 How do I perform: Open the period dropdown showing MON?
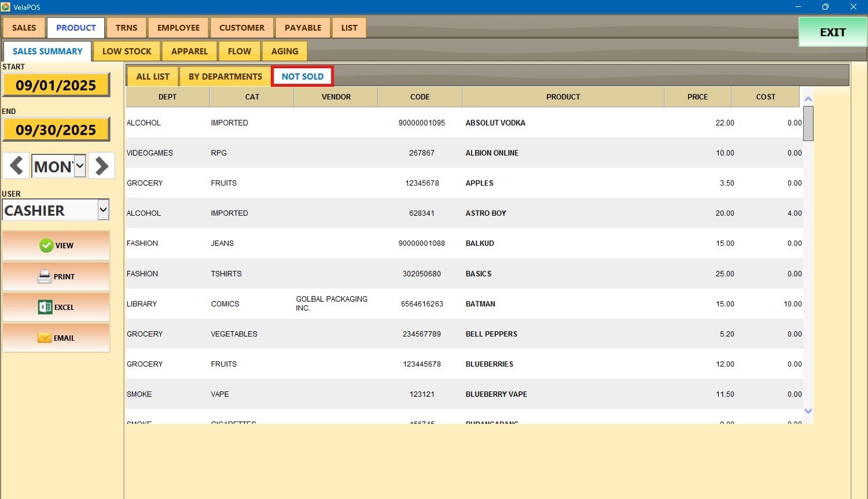tap(80, 167)
